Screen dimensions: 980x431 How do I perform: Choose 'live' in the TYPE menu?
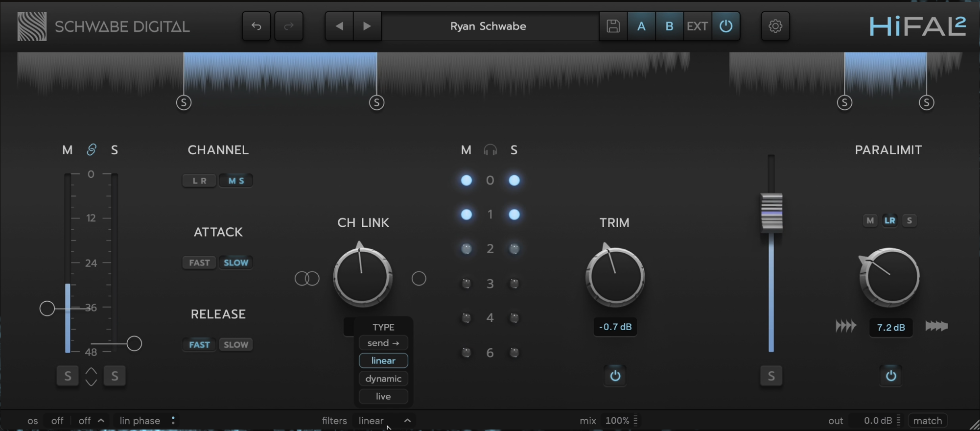pyautogui.click(x=383, y=397)
